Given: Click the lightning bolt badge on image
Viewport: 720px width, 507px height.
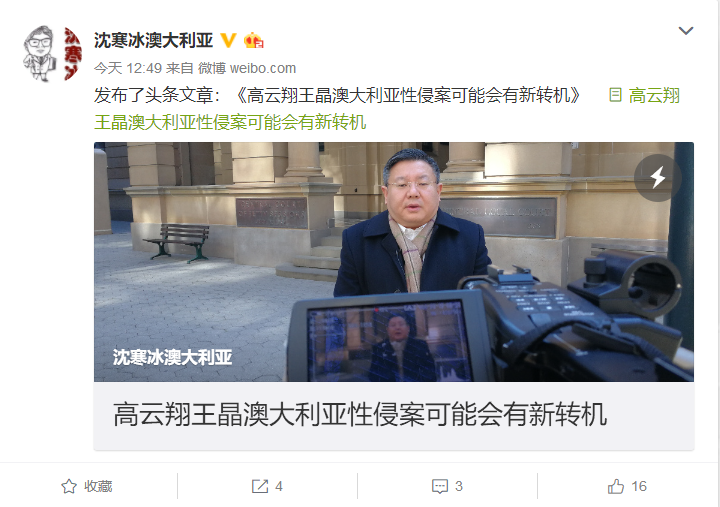Looking at the screenshot, I should point(658,177).
